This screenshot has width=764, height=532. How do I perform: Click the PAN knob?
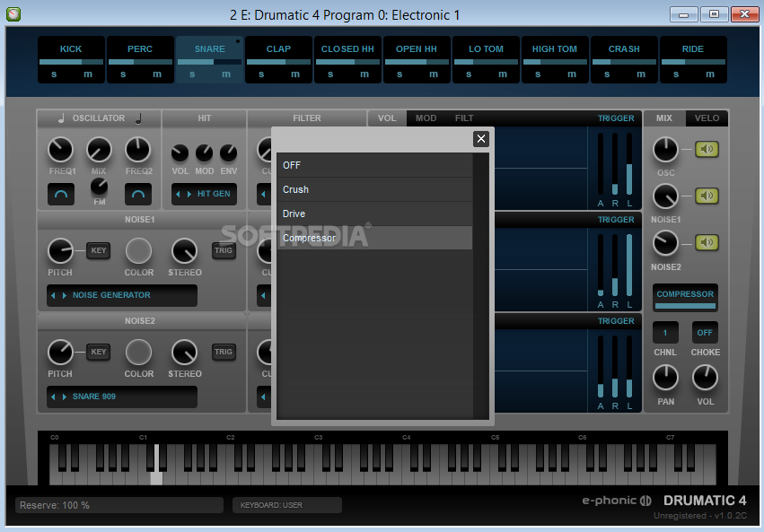[665, 378]
